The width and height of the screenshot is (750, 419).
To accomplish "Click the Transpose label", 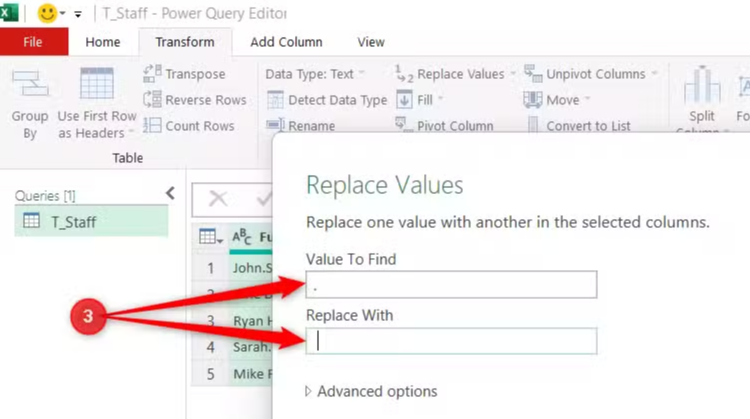I will [195, 74].
